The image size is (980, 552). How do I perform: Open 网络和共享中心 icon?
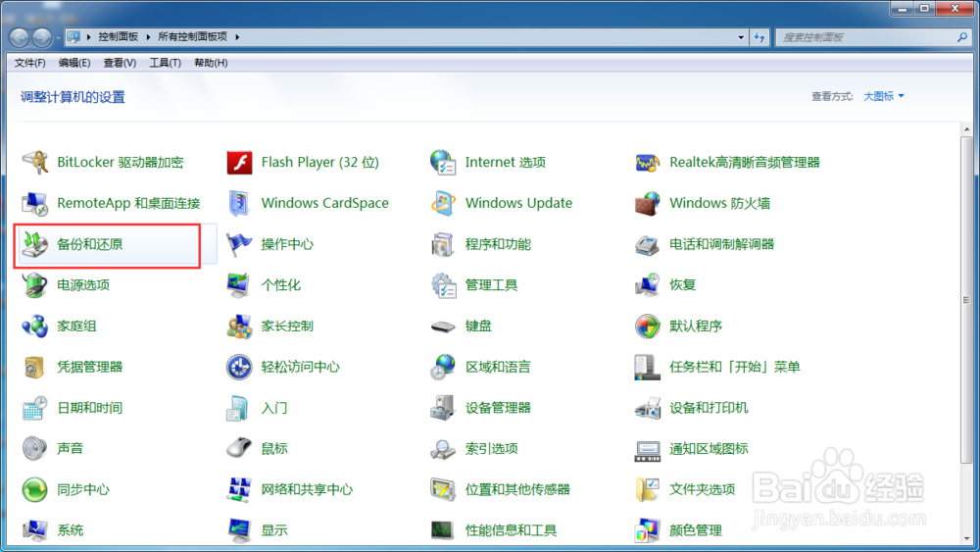point(239,489)
